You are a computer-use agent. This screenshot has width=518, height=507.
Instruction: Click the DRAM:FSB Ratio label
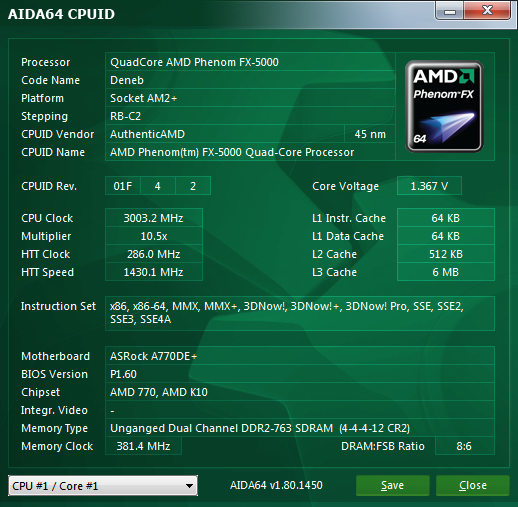coord(383,446)
